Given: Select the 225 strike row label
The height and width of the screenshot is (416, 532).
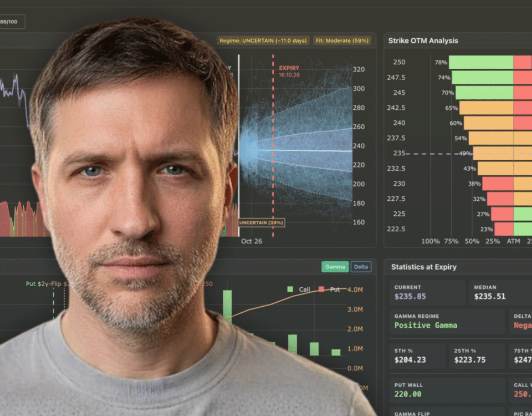Looking at the screenshot, I should (x=399, y=214).
